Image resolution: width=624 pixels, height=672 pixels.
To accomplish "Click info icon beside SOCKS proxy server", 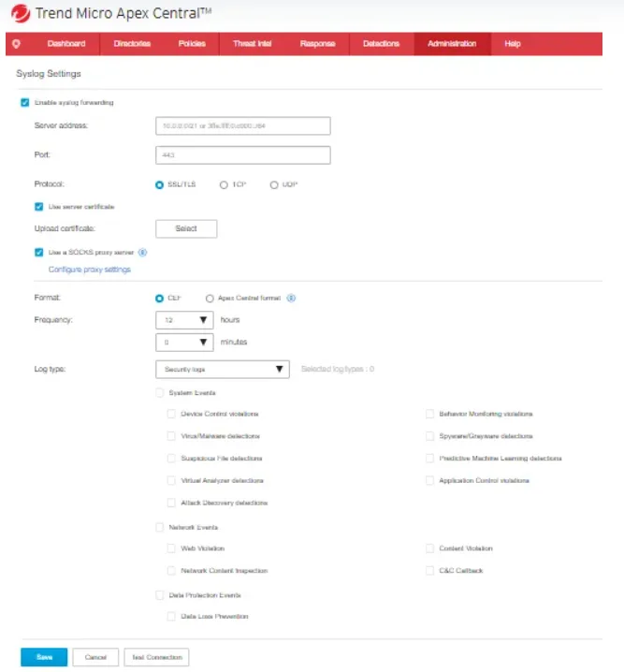I will point(142,253).
